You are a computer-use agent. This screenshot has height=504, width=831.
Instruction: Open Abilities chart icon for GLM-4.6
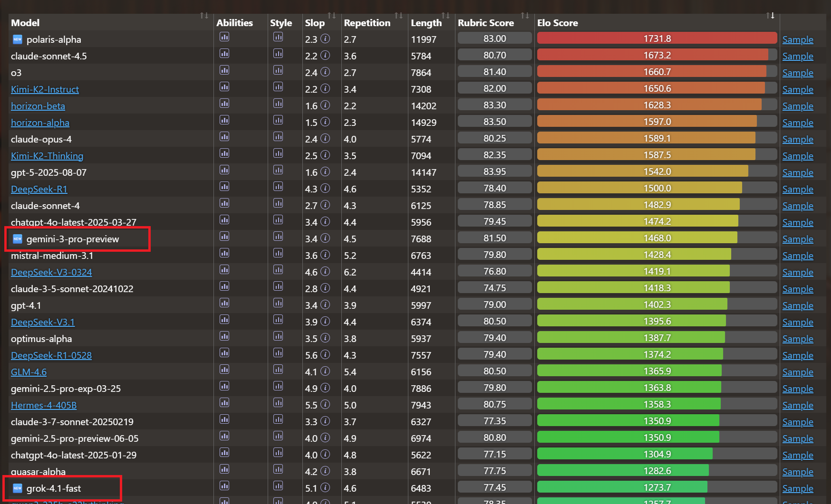224,370
